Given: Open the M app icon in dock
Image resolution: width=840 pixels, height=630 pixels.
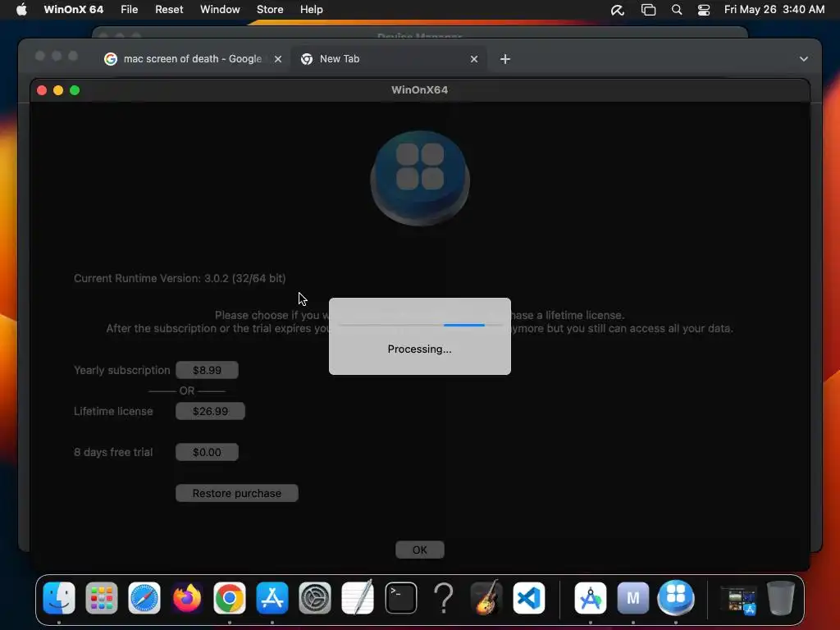Looking at the screenshot, I should [x=633, y=598].
